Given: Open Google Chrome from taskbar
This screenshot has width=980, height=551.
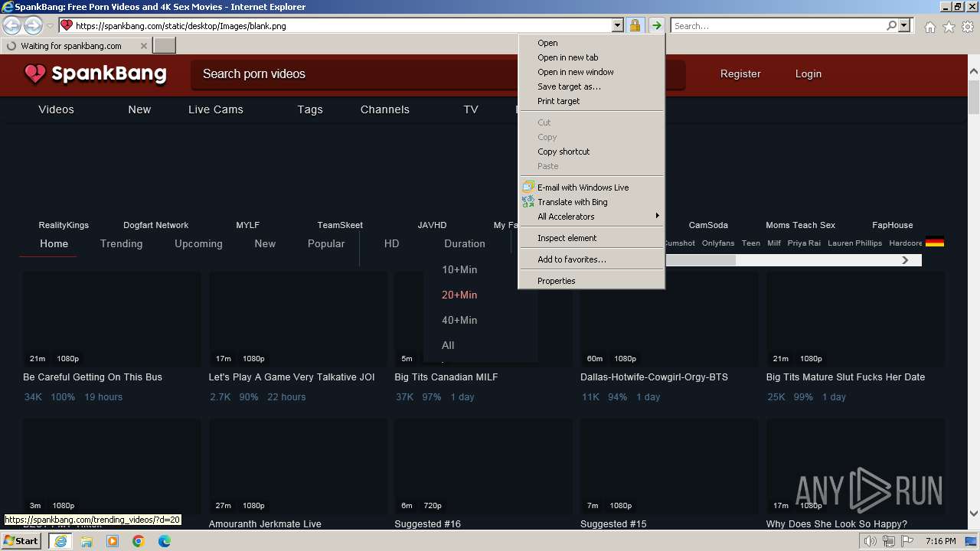Looking at the screenshot, I should point(139,541).
